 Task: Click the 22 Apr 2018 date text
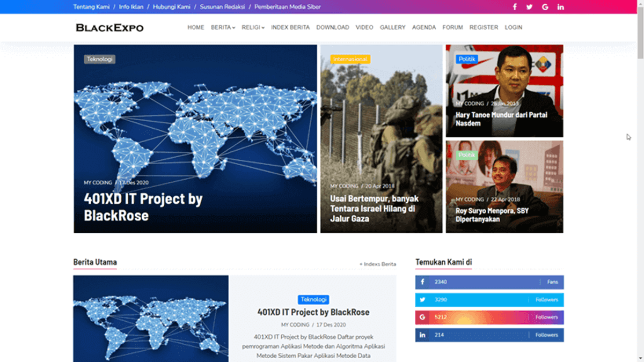[x=506, y=200]
